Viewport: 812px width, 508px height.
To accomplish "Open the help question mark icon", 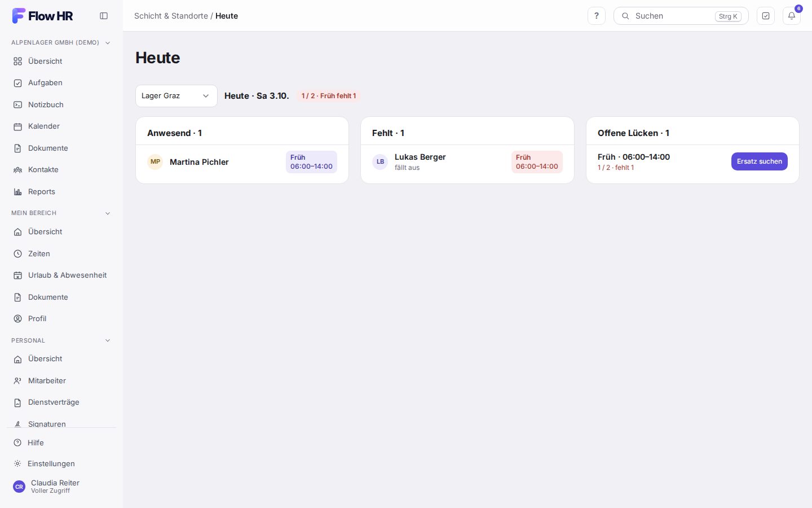I will click(597, 16).
